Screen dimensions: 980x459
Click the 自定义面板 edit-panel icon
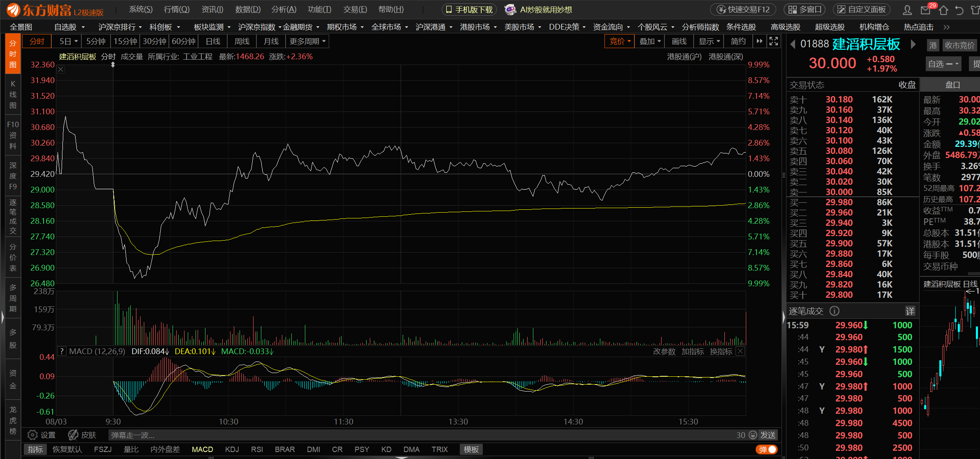tap(842, 9)
